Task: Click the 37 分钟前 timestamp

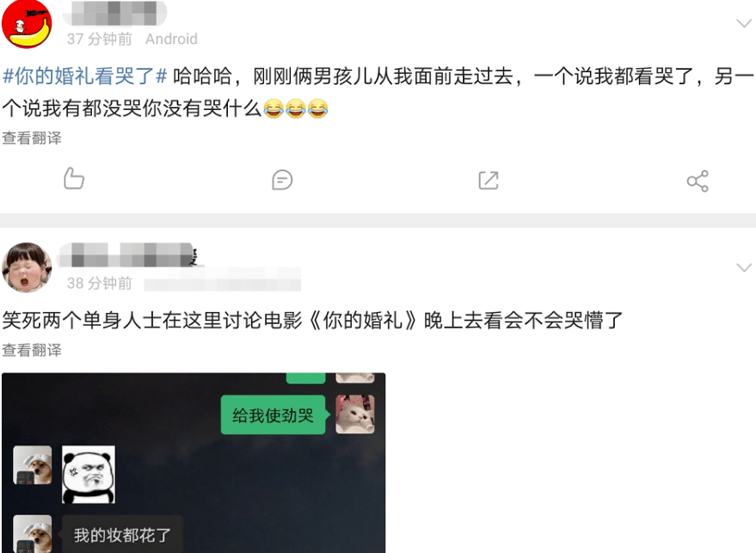Action: click(99, 39)
